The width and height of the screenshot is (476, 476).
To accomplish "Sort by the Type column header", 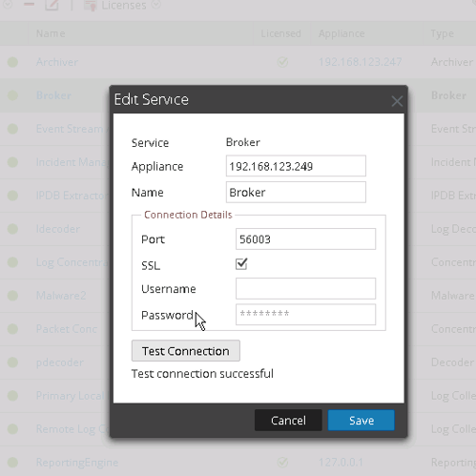I will tap(443, 33).
